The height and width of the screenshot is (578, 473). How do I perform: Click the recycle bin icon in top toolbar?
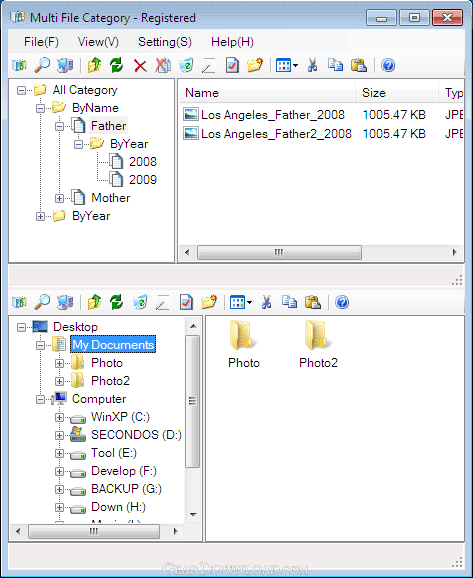pos(186,66)
